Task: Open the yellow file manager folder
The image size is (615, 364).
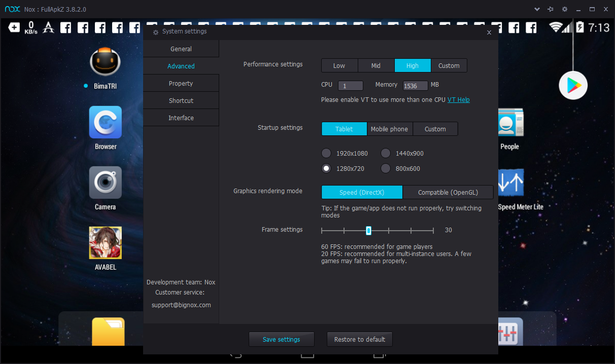Action: tap(108, 331)
